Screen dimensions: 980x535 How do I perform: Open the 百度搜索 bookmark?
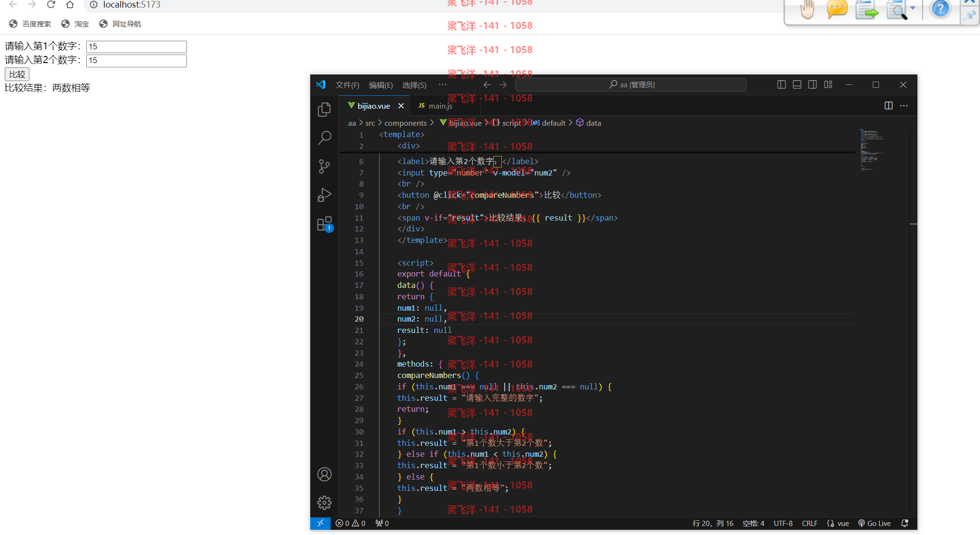(30, 24)
